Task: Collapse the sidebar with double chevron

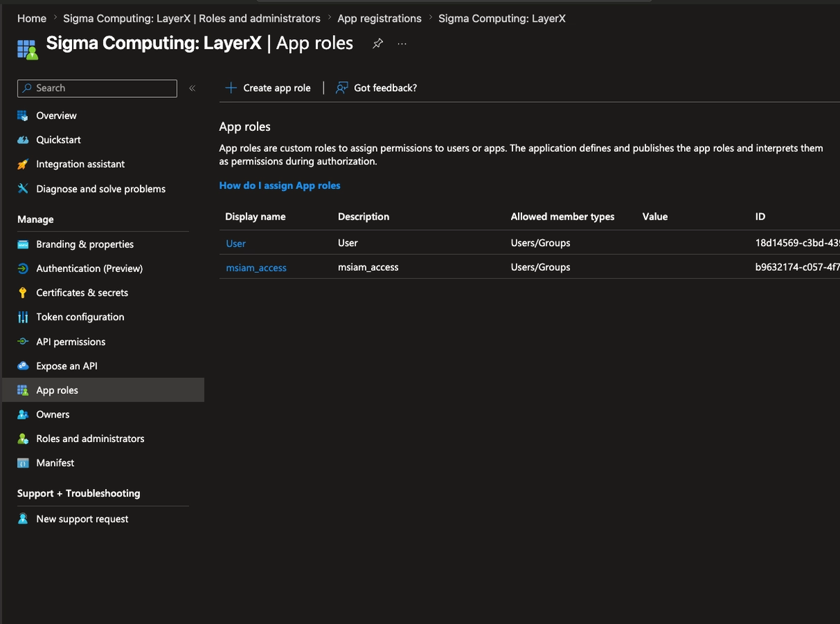Action: click(192, 88)
